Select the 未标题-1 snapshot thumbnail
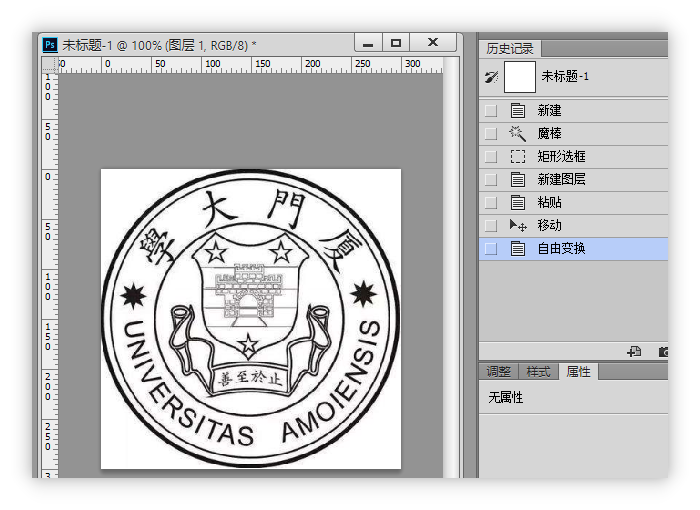The height and width of the screenshot is (510, 700). (x=520, y=76)
